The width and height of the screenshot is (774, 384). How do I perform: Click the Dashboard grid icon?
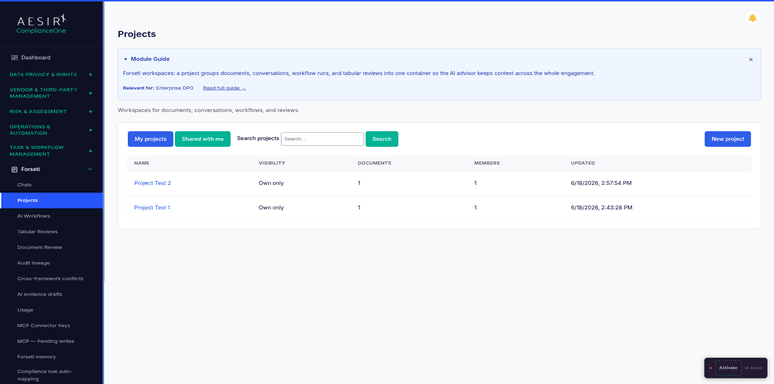coord(14,57)
